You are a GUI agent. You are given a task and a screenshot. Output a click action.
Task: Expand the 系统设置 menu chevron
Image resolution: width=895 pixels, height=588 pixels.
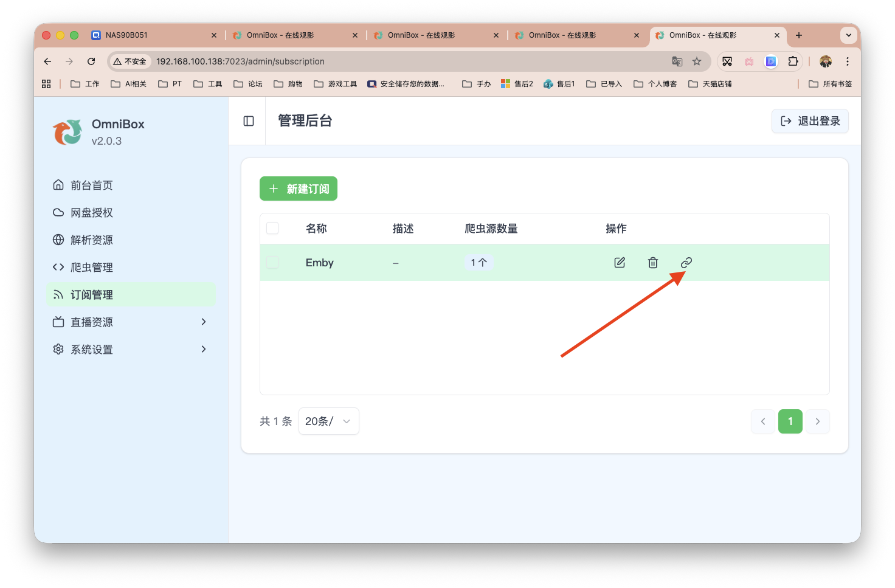click(204, 349)
